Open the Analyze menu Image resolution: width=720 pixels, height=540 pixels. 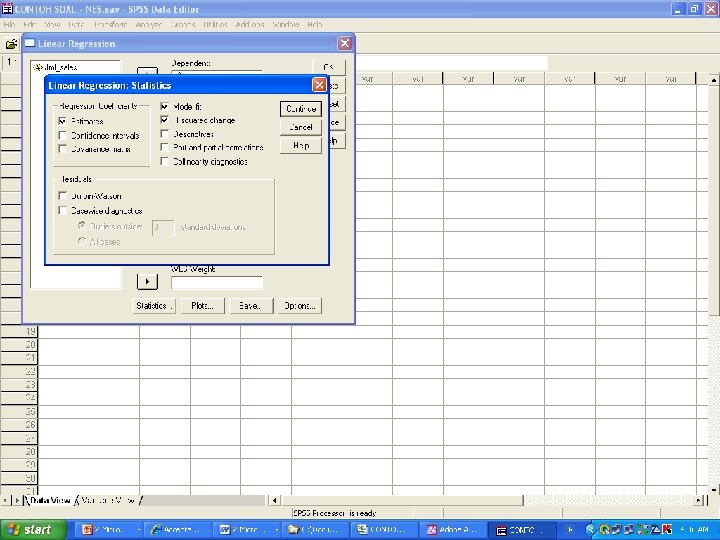[x=149, y=24]
